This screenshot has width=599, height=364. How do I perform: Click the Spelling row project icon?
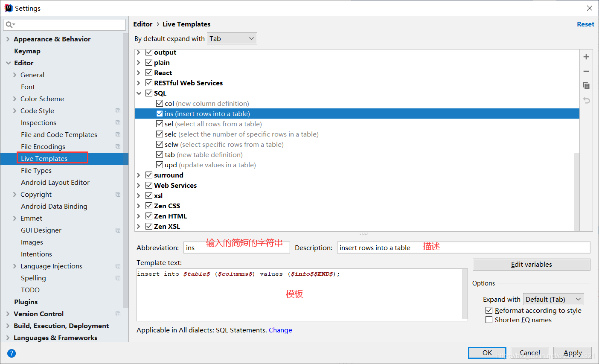[118, 278]
